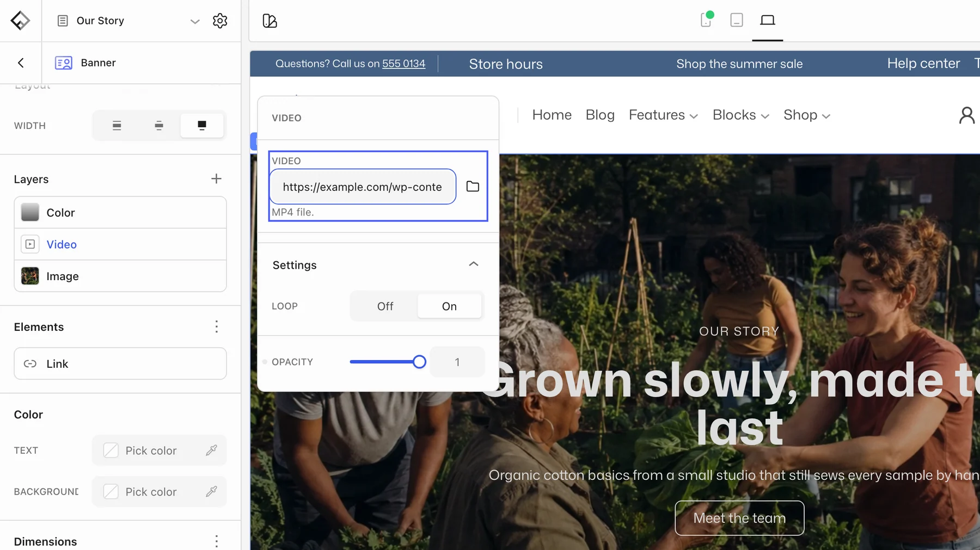Click the video URL input field
This screenshot has width=980, height=550.
coord(363,187)
